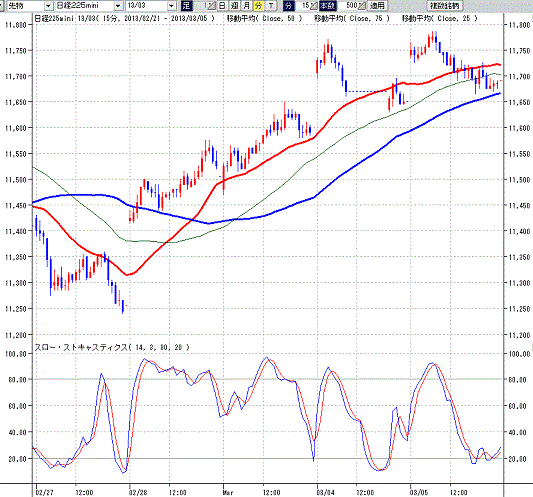Viewport: 533px width, 497px height.
Task: Click the 15 minutes interval field
Action: click(303, 5)
